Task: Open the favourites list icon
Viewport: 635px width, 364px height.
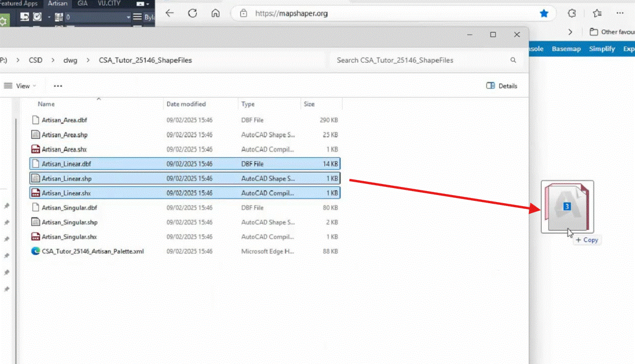Action: click(x=597, y=13)
